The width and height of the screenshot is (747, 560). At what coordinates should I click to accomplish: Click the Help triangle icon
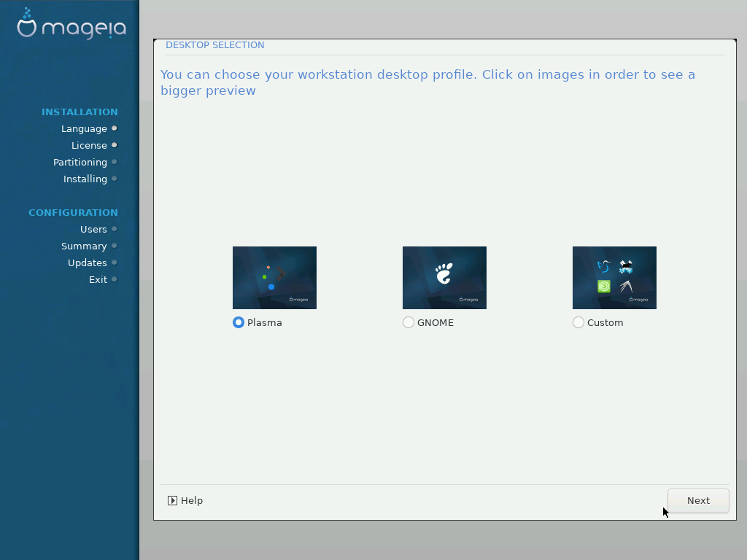[172, 500]
